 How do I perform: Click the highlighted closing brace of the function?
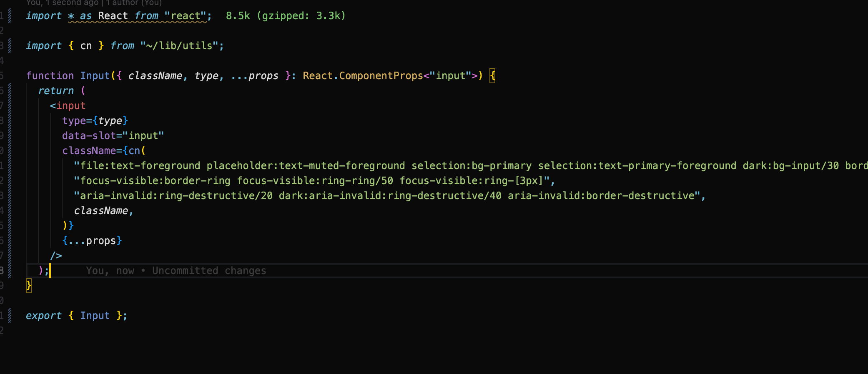click(x=29, y=286)
